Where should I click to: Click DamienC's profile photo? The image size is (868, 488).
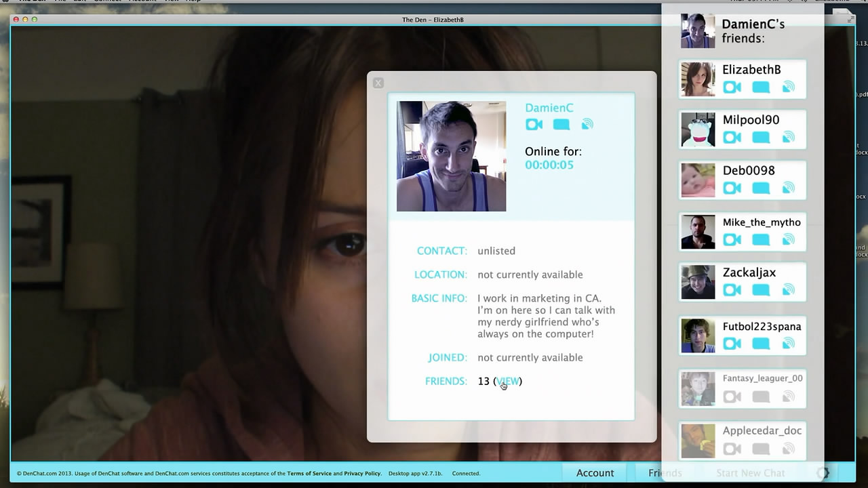tap(451, 156)
